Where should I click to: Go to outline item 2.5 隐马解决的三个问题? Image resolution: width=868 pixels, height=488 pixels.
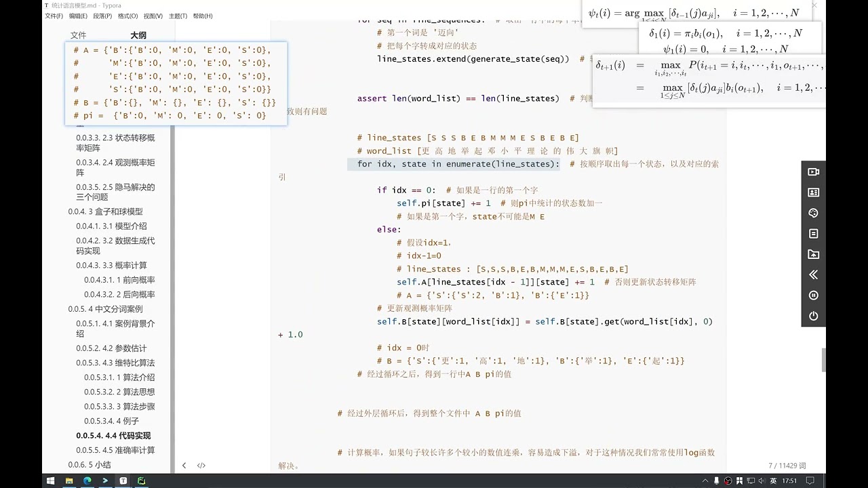[115, 192]
